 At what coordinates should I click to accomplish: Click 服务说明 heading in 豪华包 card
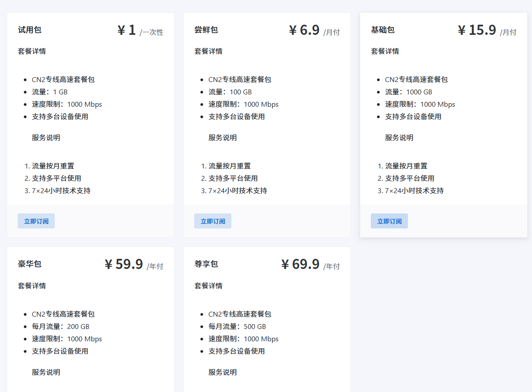coord(46,372)
